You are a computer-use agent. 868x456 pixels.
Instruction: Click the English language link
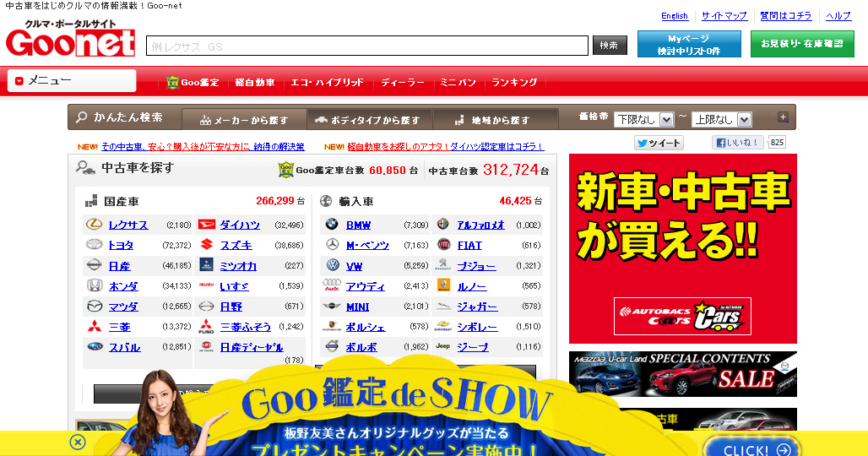675,16
